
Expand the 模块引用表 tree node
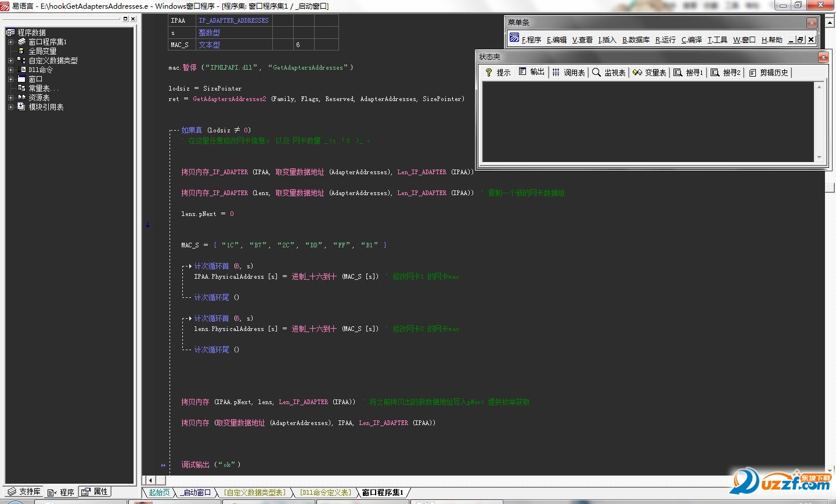point(10,107)
